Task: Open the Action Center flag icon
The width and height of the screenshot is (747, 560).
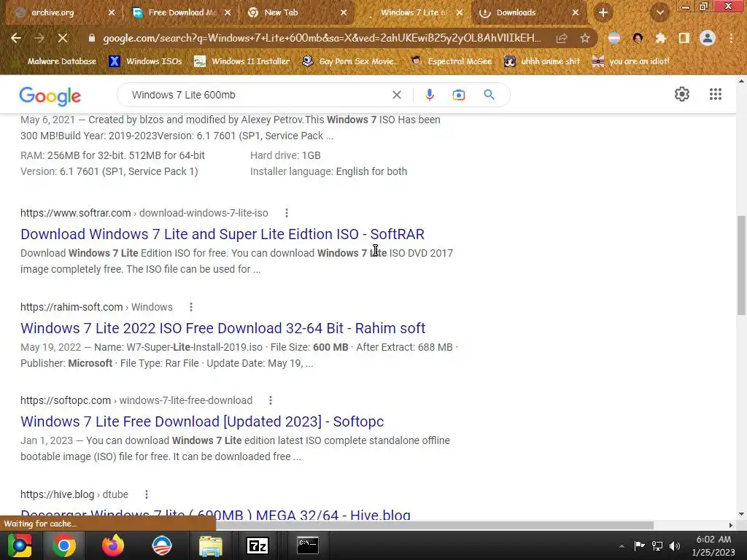Action: coord(639,545)
